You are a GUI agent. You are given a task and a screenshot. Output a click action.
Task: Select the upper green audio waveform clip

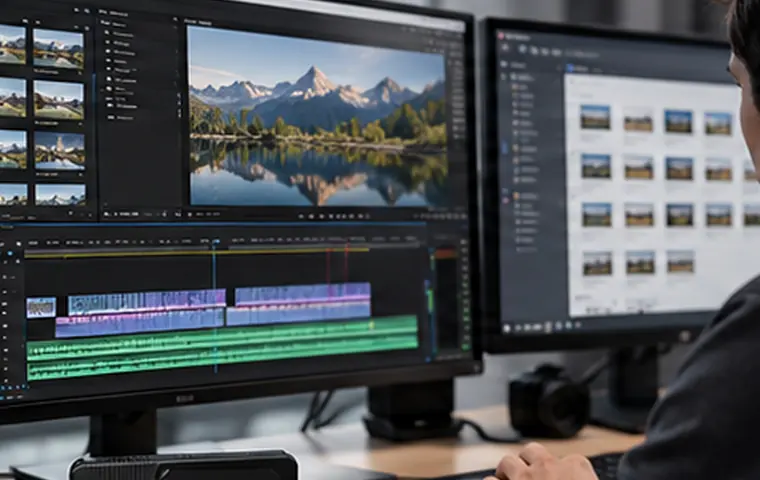222,336
